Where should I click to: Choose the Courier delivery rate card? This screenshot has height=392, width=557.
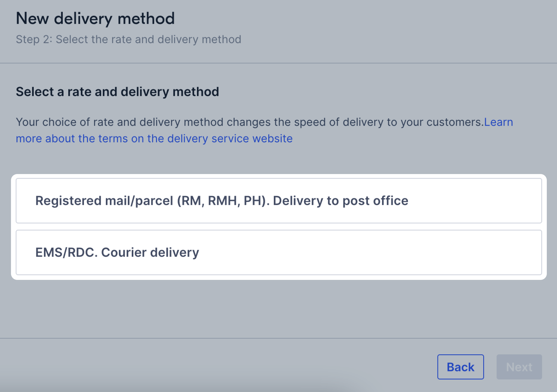pos(279,252)
